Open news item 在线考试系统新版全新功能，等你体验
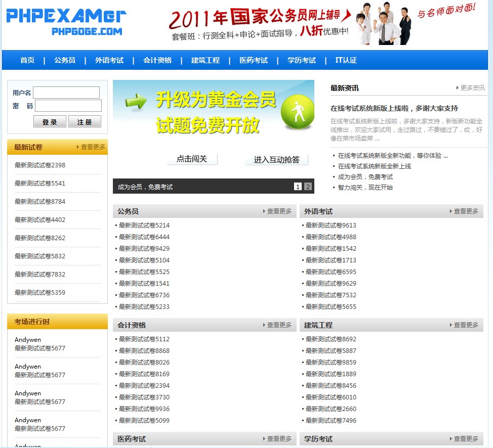The image size is (493, 448). coord(393,156)
